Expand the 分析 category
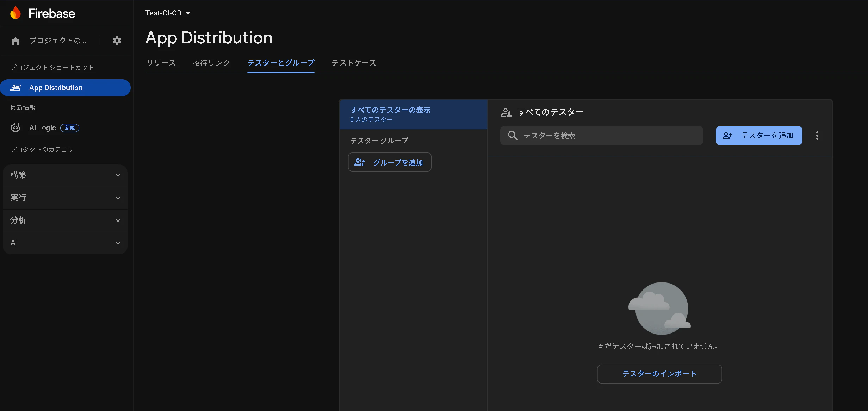Image resolution: width=868 pixels, height=411 pixels. (65, 220)
